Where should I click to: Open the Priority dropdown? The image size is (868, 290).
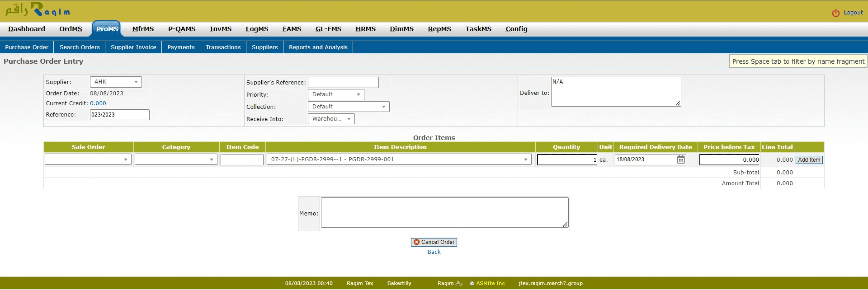tap(335, 94)
